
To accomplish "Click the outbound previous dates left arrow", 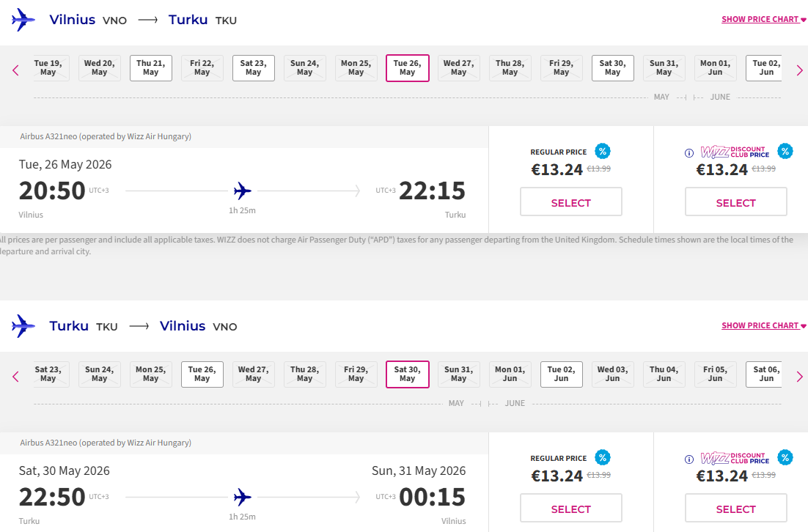I will point(15,70).
